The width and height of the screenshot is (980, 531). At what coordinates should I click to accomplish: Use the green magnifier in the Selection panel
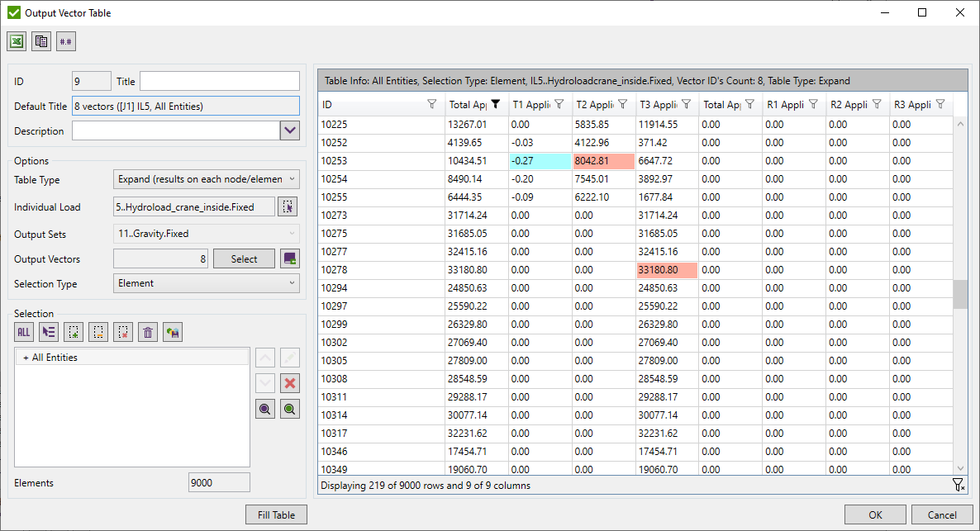(x=289, y=408)
